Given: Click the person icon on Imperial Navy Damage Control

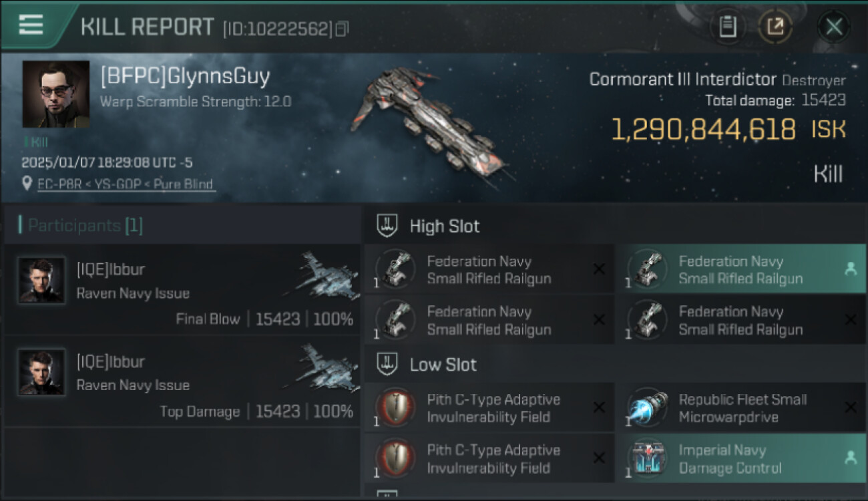Looking at the screenshot, I should (851, 458).
